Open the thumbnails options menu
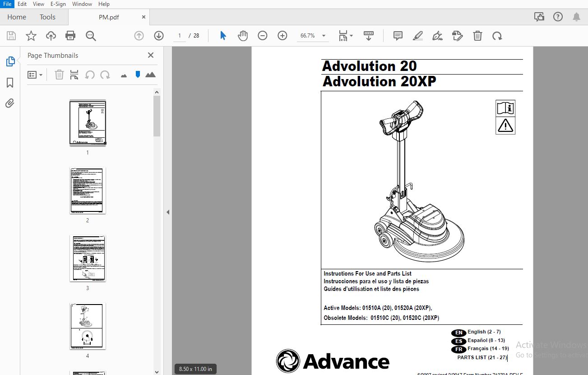The width and height of the screenshot is (588, 375). point(35,74)
